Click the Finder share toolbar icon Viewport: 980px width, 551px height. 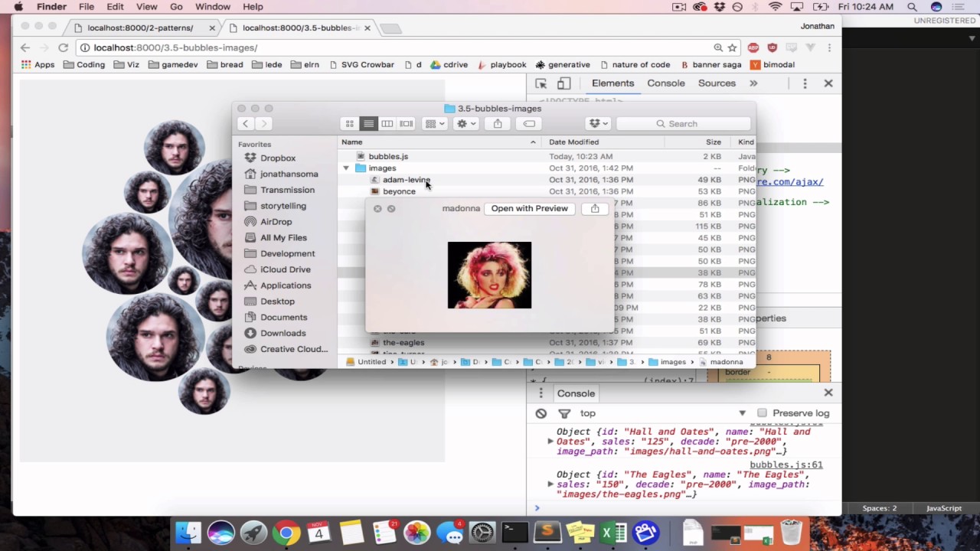tap(498, 124)
